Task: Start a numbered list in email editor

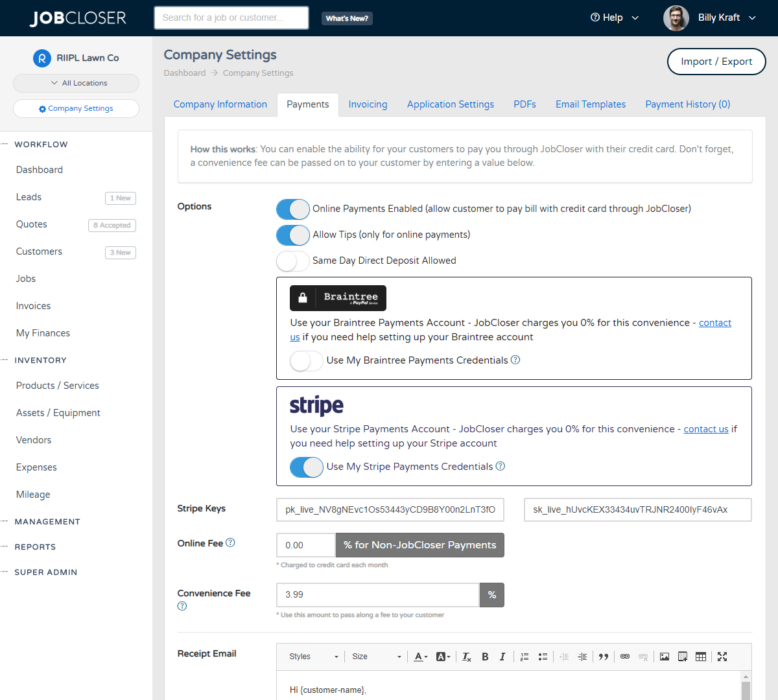Action: coord(524,657)
